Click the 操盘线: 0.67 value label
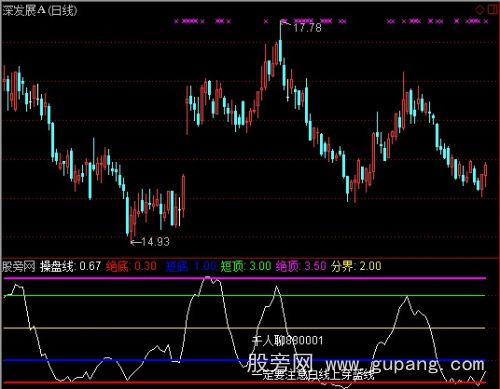The image size is (500, 389). (x=70, y=266)
